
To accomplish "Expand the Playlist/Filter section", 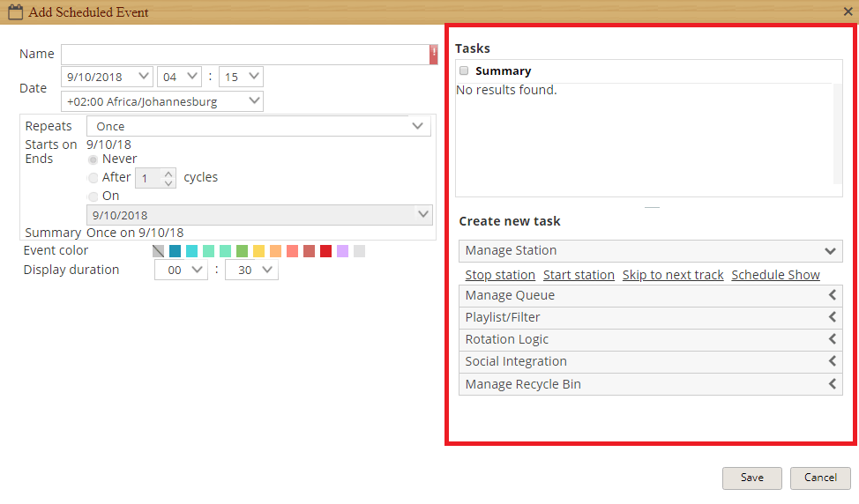I will pos(650,317).
